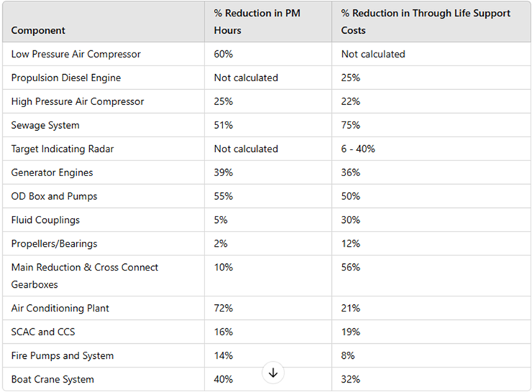Select Main Reduction & Cross Connect Gearboxes cell
The height and width of the screenshot is (392, 532).
[84, 275]
